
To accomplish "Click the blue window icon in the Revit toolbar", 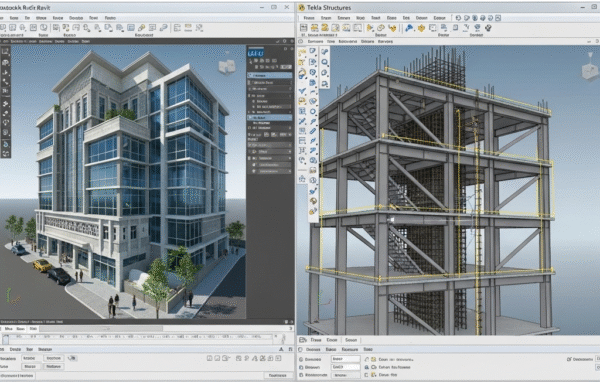I will 131,28.
